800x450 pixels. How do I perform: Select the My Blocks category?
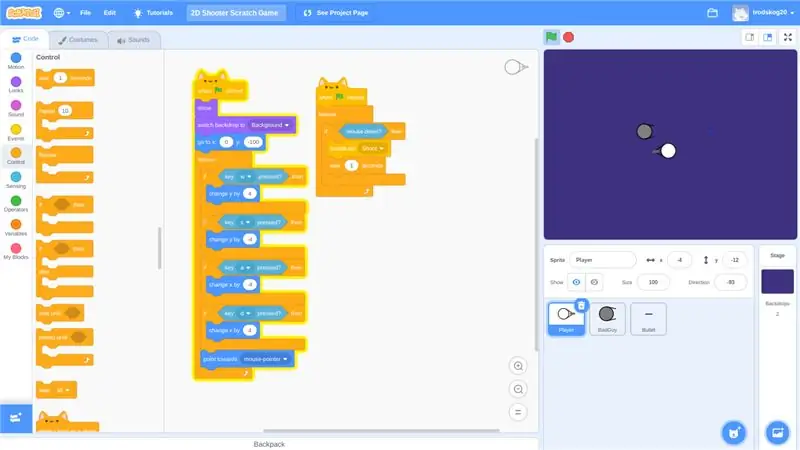tap(16, 251)
